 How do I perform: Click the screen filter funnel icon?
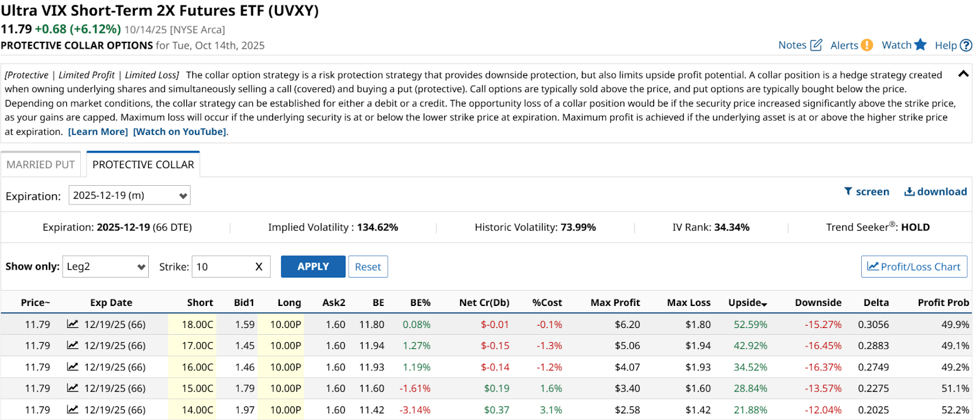coord(848,191)
